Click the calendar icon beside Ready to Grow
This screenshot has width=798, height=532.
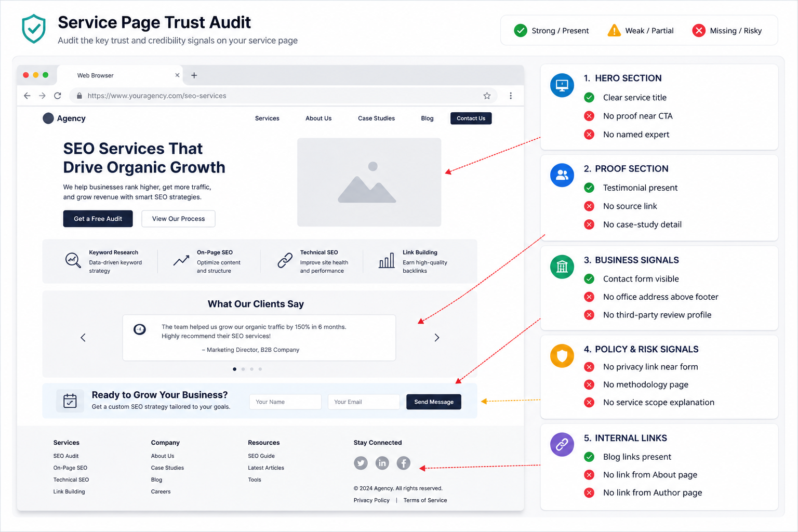point(70,401)
